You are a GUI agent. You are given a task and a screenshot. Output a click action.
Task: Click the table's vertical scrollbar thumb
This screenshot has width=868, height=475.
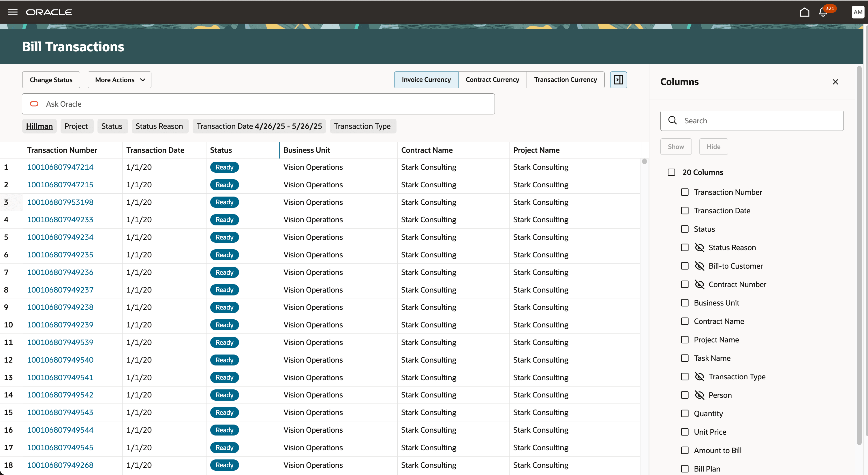644,161
